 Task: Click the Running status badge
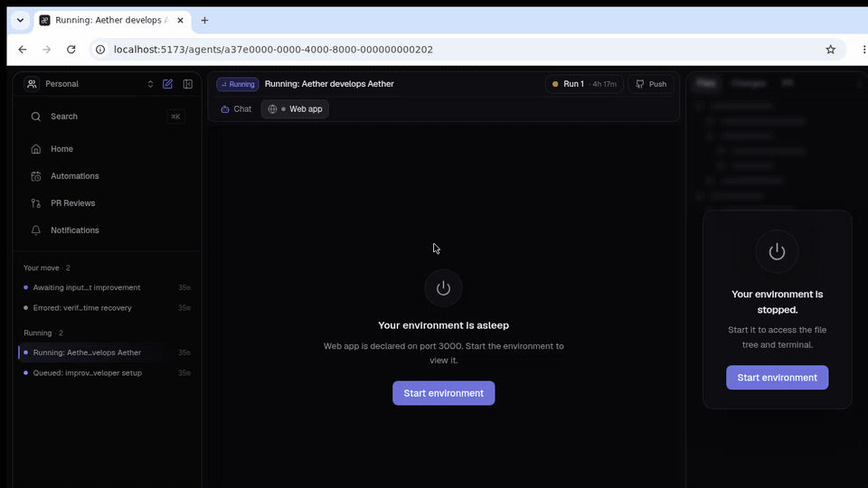tap(238, 84)
